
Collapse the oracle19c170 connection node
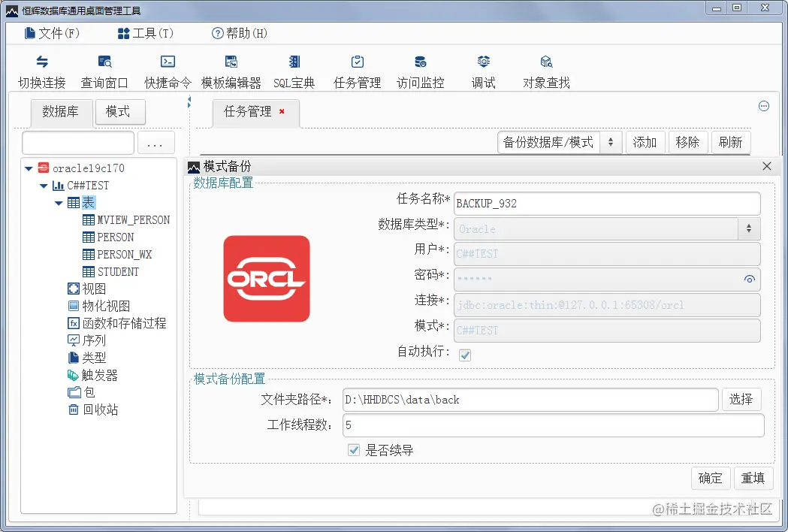(29, 168)
